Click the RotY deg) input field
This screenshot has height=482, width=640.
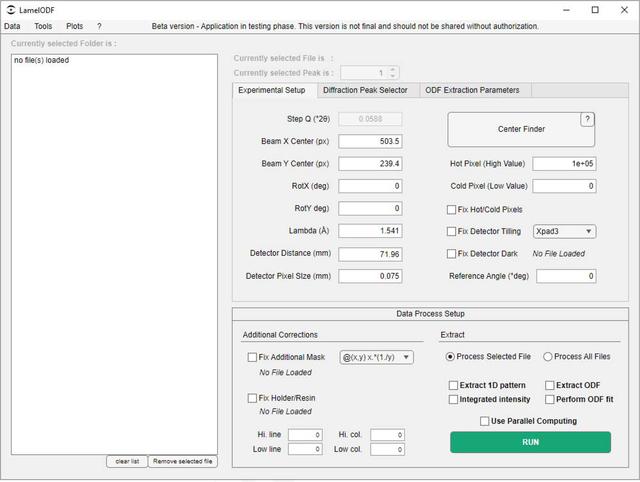click(370, 209)
